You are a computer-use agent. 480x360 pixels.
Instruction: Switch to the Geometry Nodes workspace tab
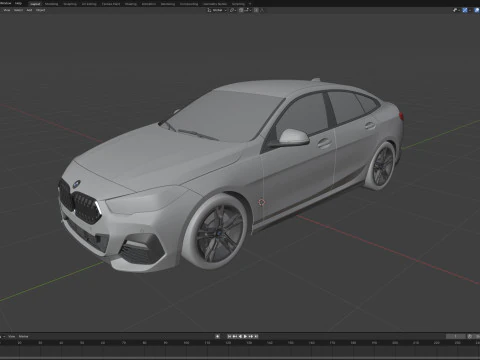tap(215, 4)
